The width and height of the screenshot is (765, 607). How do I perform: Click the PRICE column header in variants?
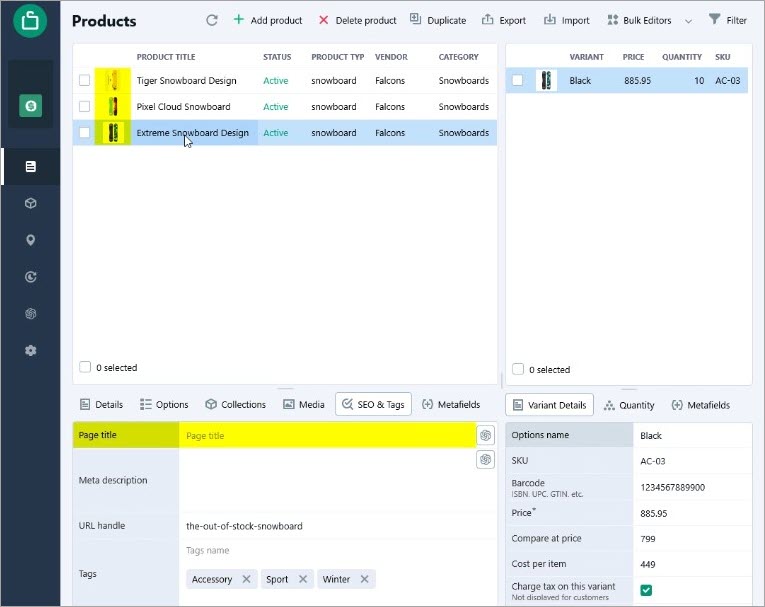pos(633,57)
